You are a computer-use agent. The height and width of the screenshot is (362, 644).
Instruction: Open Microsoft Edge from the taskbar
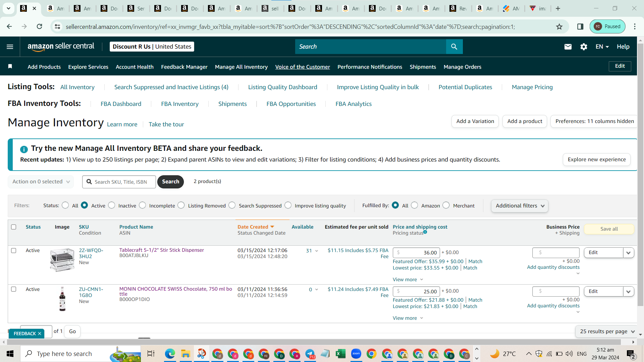pyautogui.click(x=170, y=354)
